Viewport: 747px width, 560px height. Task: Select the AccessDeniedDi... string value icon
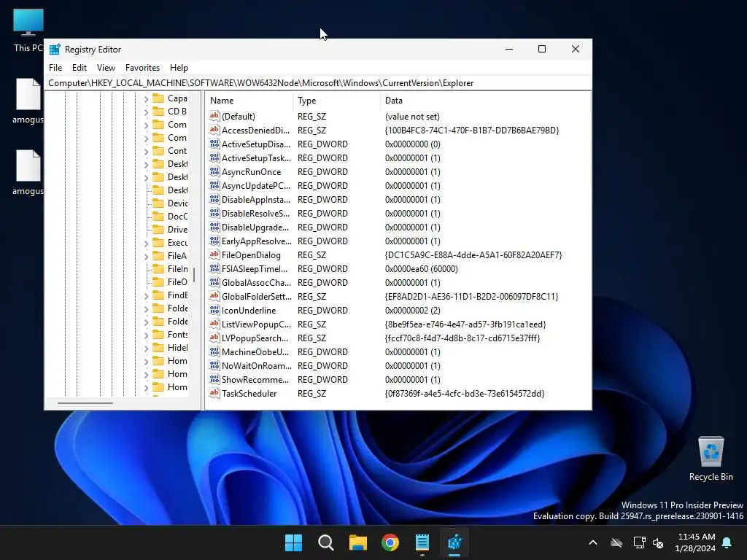214,130
